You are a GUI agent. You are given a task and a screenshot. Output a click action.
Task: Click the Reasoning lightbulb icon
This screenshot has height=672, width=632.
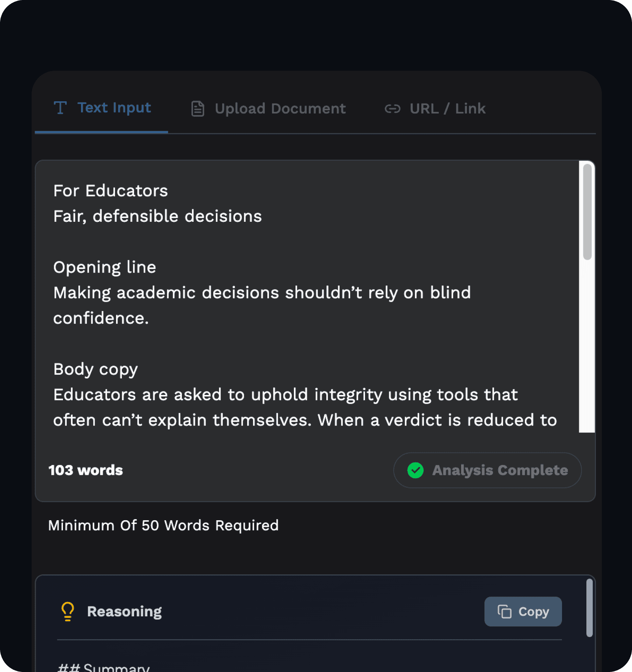[x=67, y=611]
